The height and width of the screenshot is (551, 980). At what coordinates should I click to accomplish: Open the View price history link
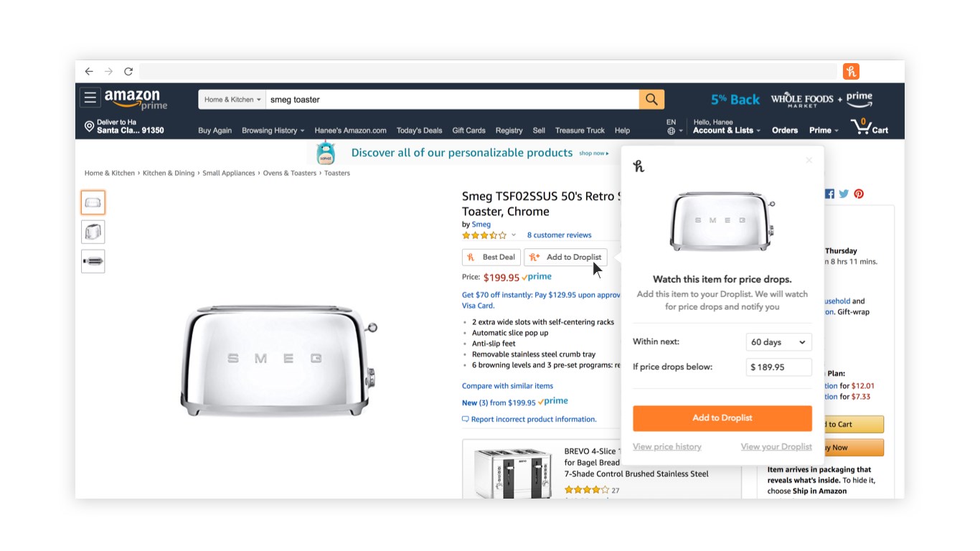tap(667, 447)
